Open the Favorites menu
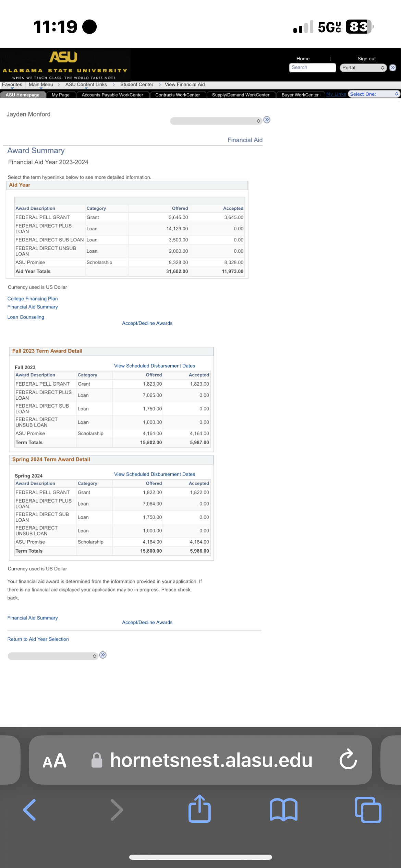401x868 pixels. [x=12, y=85]
